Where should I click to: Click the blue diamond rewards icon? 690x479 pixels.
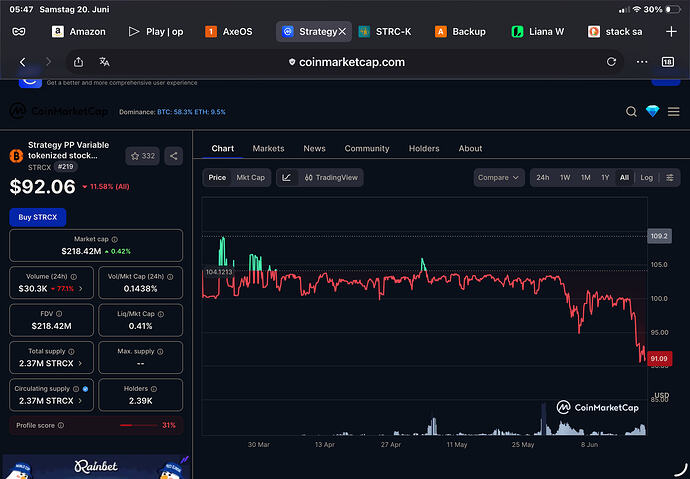[x=652, y=111]
